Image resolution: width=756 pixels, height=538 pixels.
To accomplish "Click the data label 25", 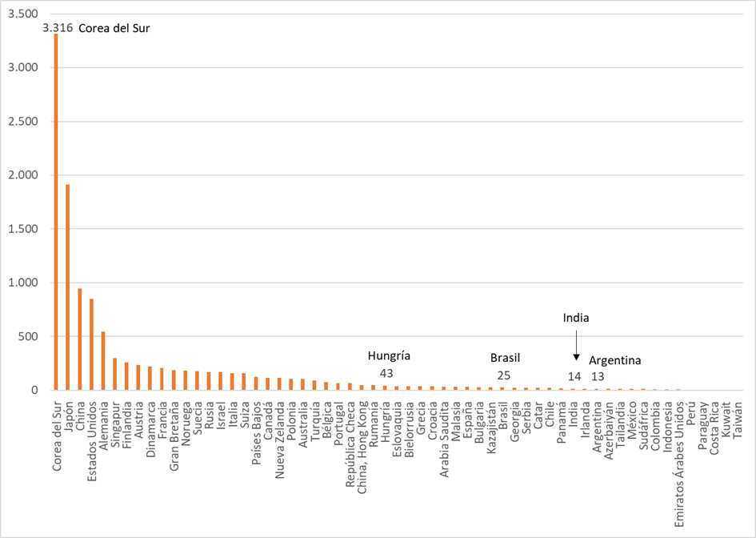I will pyautogui.click(x=504, y=375).
